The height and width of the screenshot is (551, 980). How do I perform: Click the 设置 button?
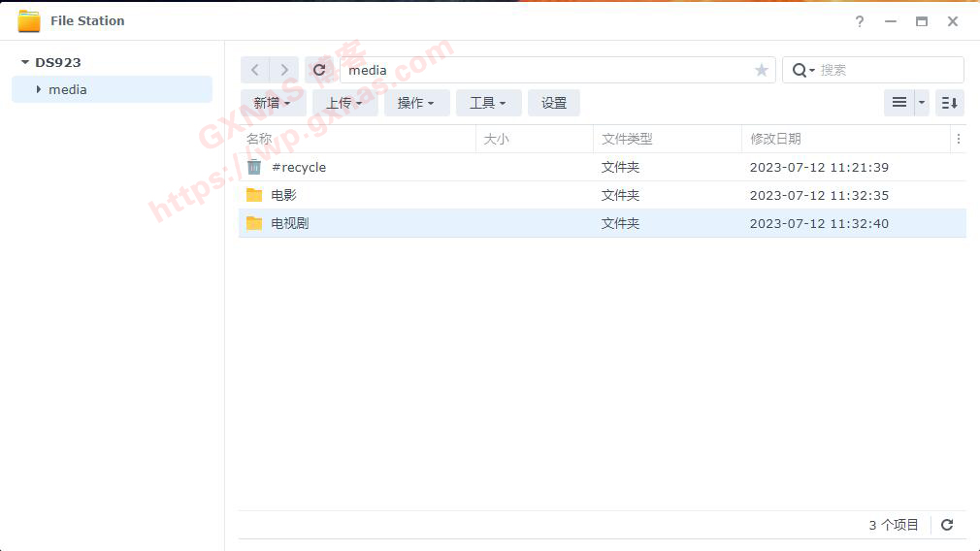pyautogui.click(x=554, y=103)
